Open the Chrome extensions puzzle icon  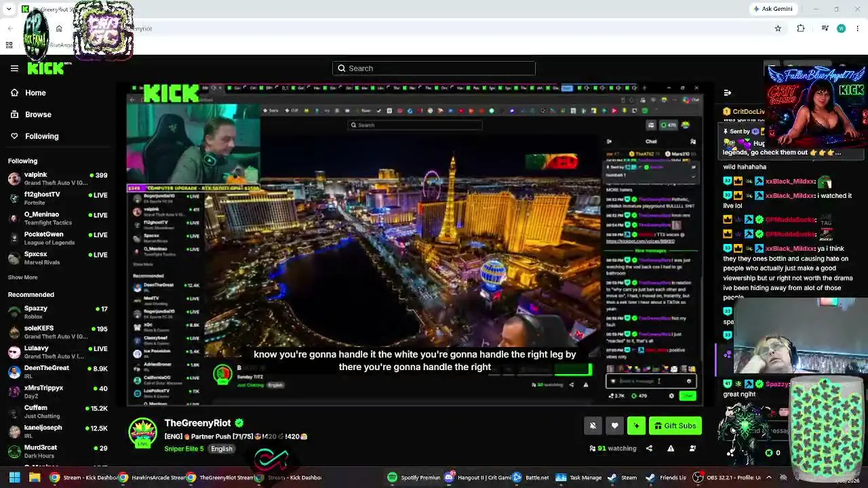pos(801,28)
